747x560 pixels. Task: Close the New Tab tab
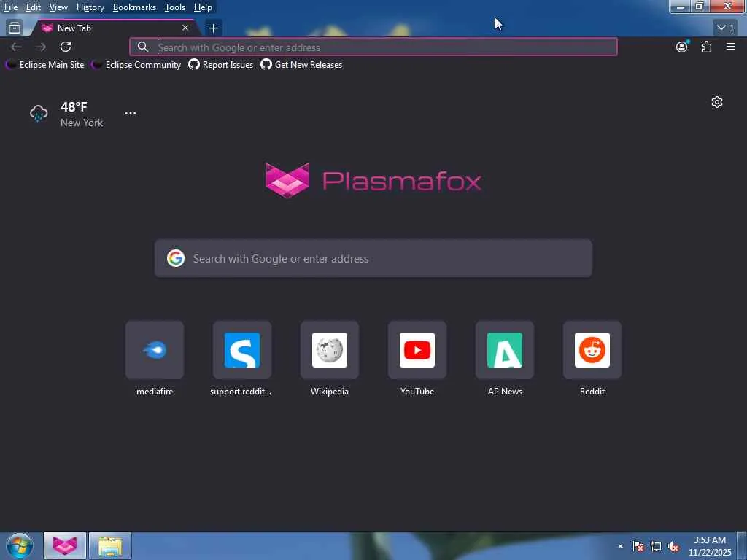click(185, 28)
